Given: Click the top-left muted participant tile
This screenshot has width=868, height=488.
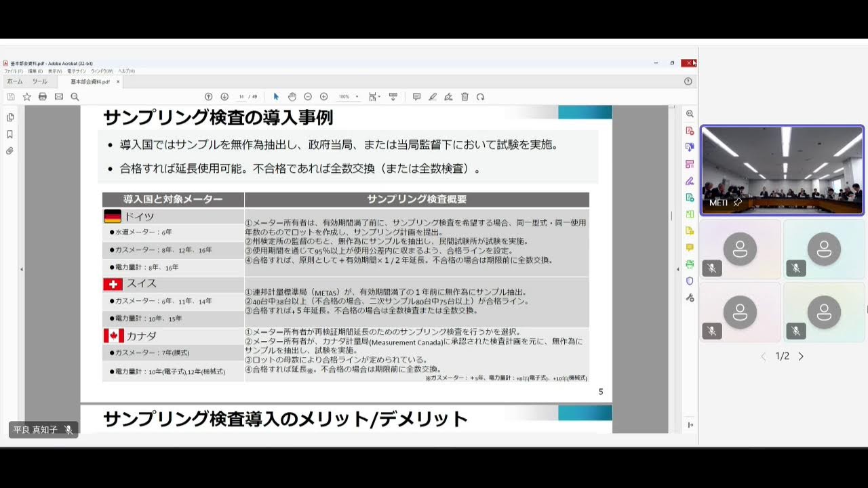Looking at the screenshot, I should (741, 249).
